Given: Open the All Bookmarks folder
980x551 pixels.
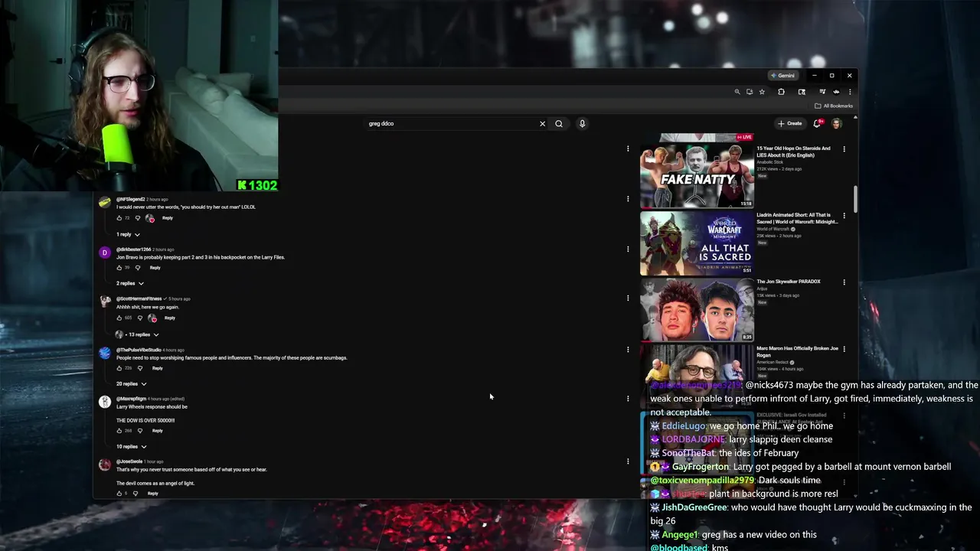Looking at the screenshot, I should 834,106.
